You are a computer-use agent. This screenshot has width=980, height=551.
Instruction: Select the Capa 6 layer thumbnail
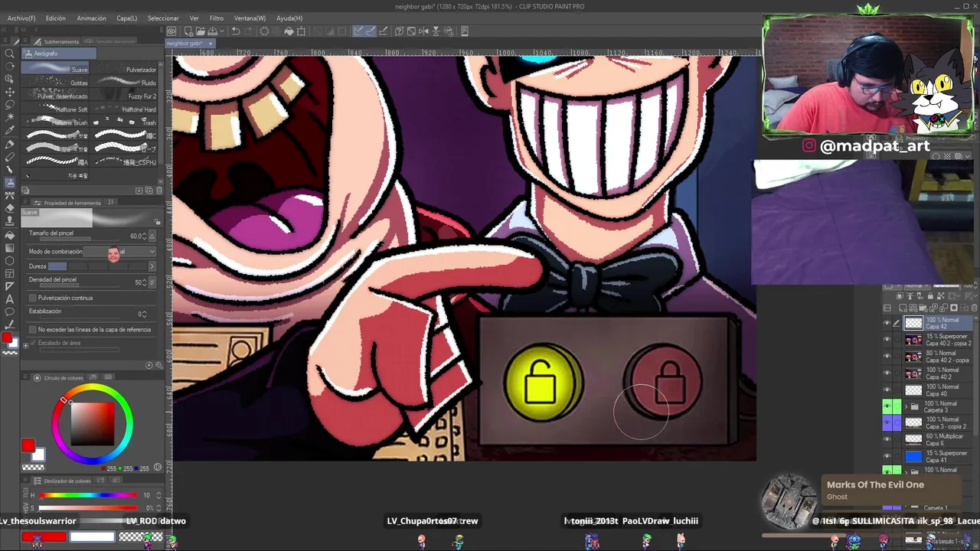click(x=913, y=439)
